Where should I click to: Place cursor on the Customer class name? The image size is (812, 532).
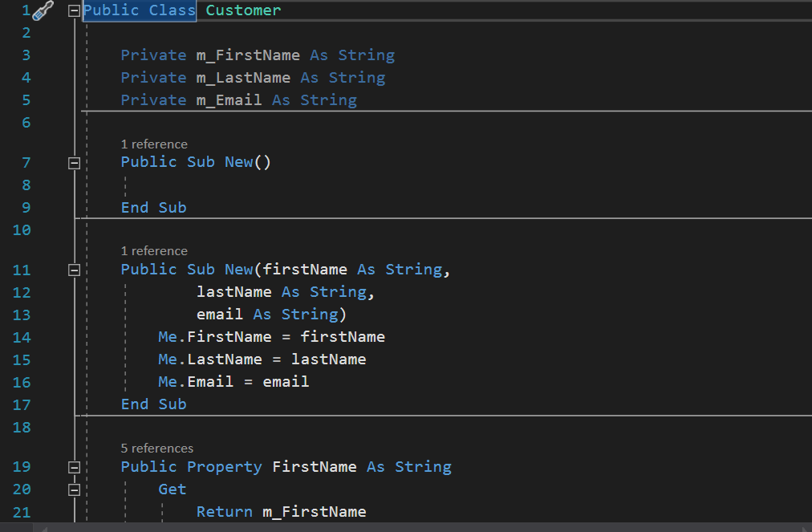coord(242,10)
